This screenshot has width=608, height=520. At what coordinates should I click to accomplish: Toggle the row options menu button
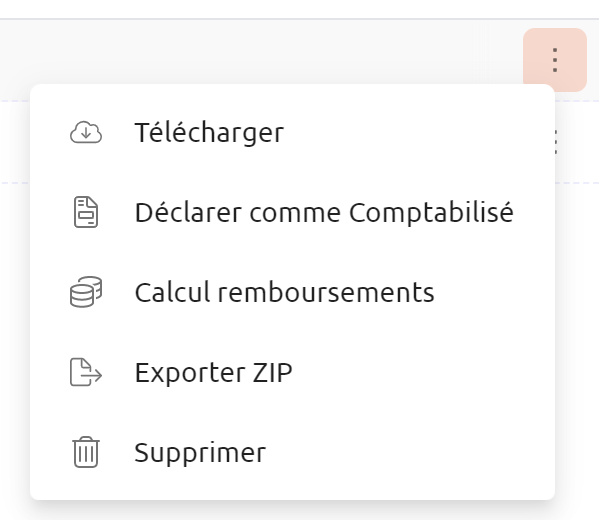(x=555, y=60)
